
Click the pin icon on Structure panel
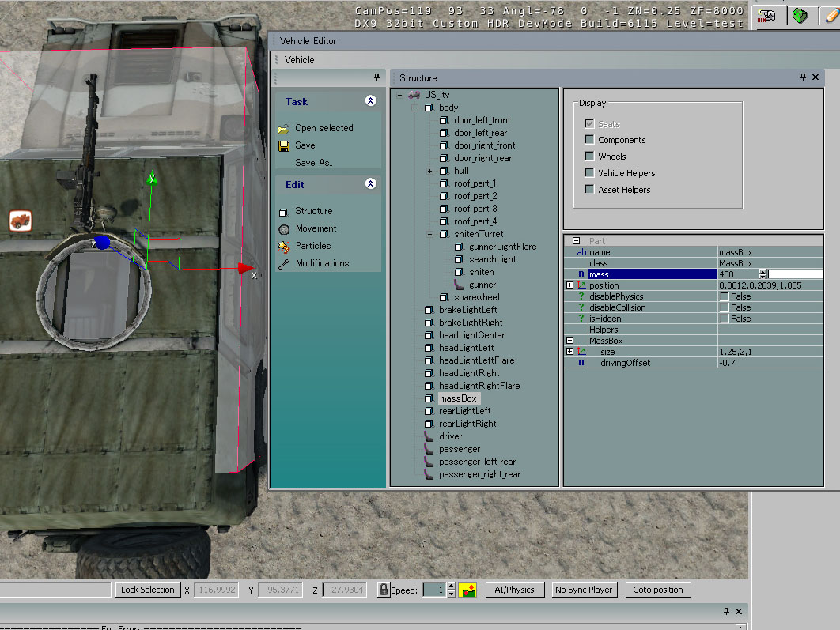click(x=803, y=77)
